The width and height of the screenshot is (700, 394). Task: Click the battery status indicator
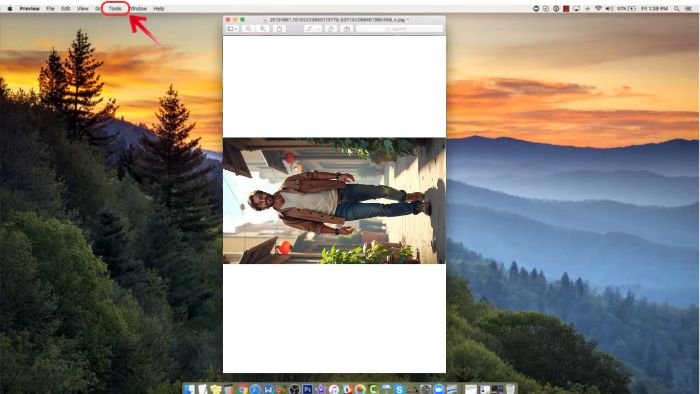[626, 8]
